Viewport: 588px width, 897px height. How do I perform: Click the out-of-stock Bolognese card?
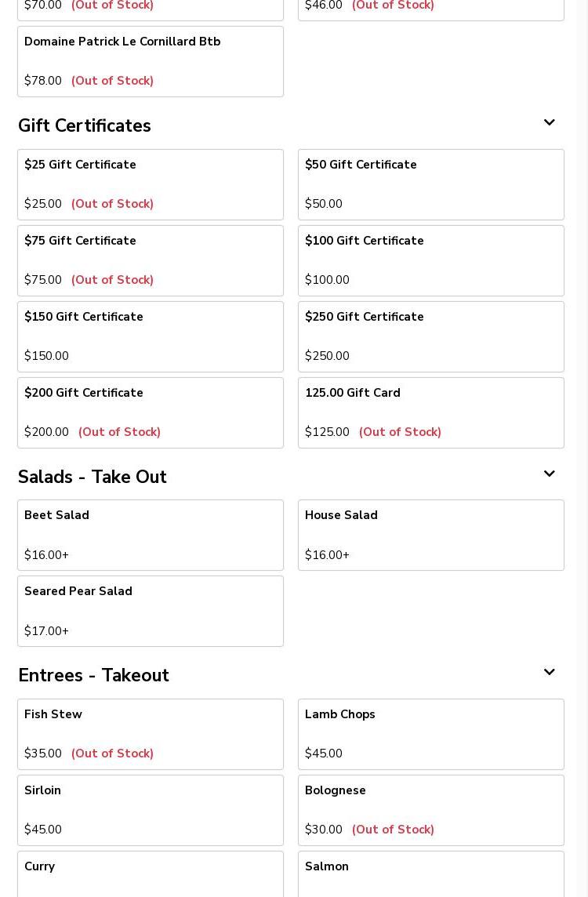430,810
